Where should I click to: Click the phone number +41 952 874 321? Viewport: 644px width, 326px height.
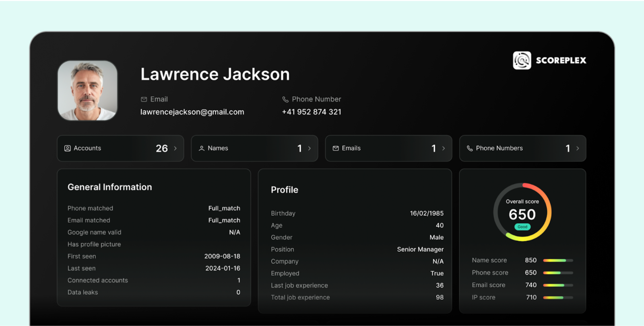coord(312,112)
